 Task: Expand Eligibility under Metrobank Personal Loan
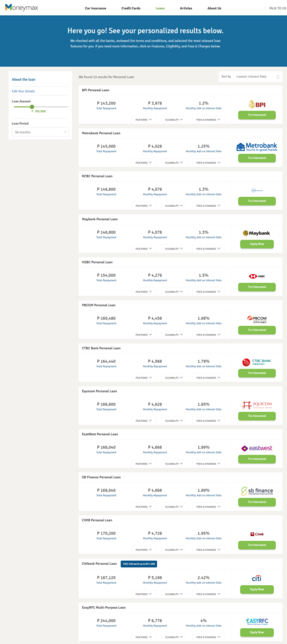click(174, 163)
